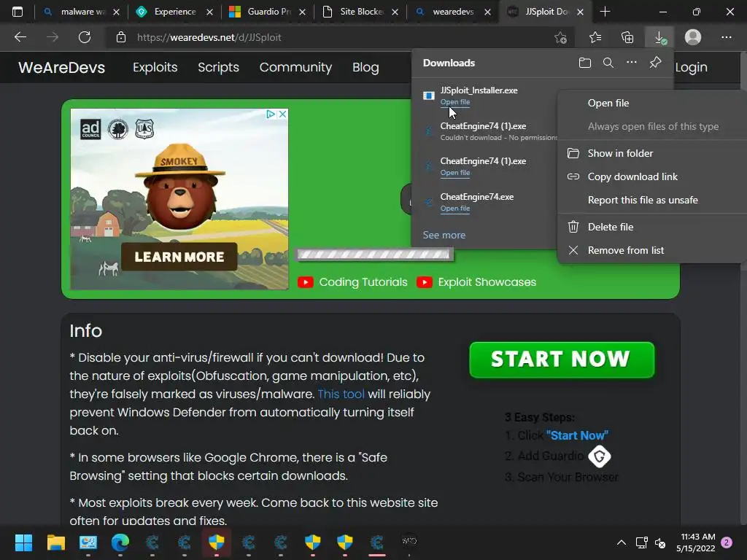Open the Favorites list icon
The width and height of the screenshot is (747, 560).
(595, 37)
